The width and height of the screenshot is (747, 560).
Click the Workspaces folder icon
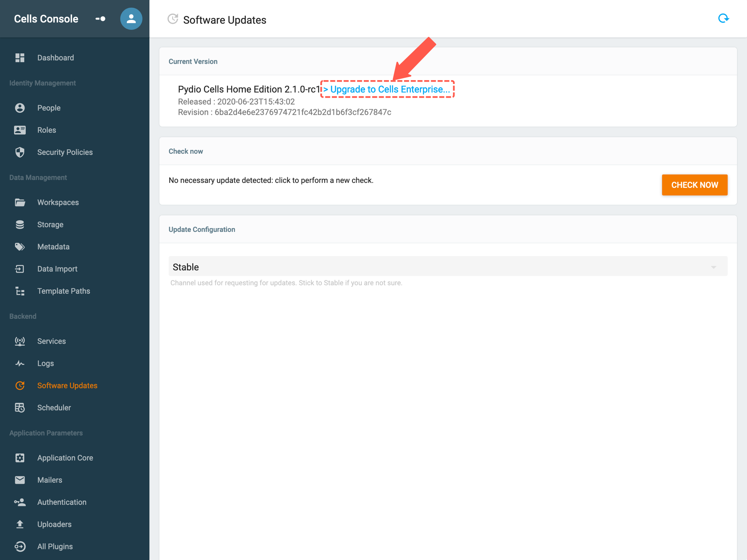point(20,202)
